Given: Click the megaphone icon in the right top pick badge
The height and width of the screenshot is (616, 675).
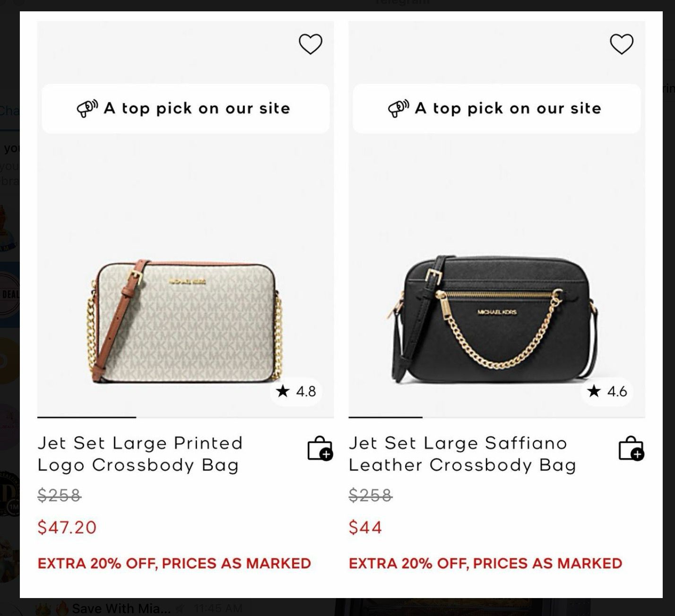Looking at the screenshot, I should (x=397, y=108).
